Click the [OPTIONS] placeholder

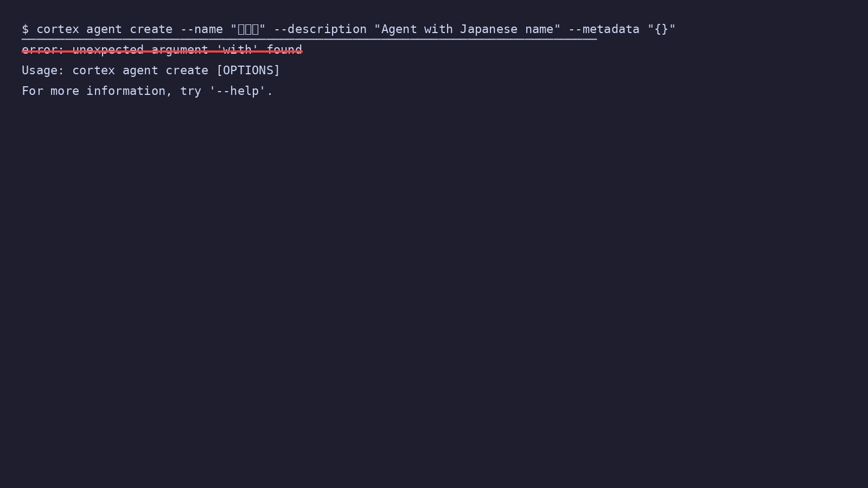[248, 70]
